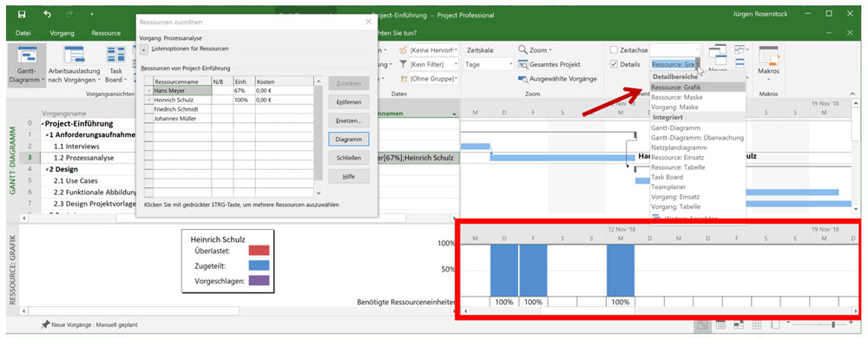Click the Diagramm button
This screenshot has height=339, width=868.
click(349, 140)
